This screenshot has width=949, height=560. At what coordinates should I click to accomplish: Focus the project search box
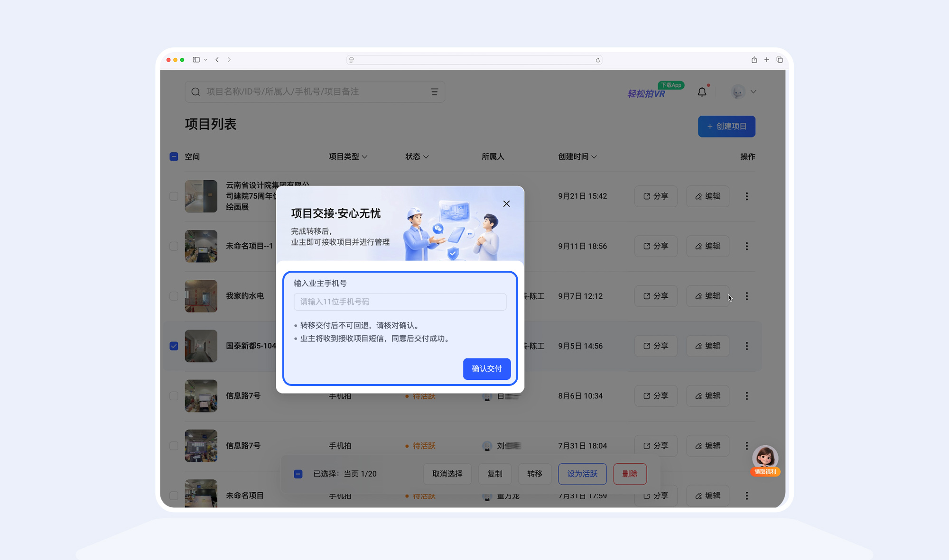click(x=315, y=92)
